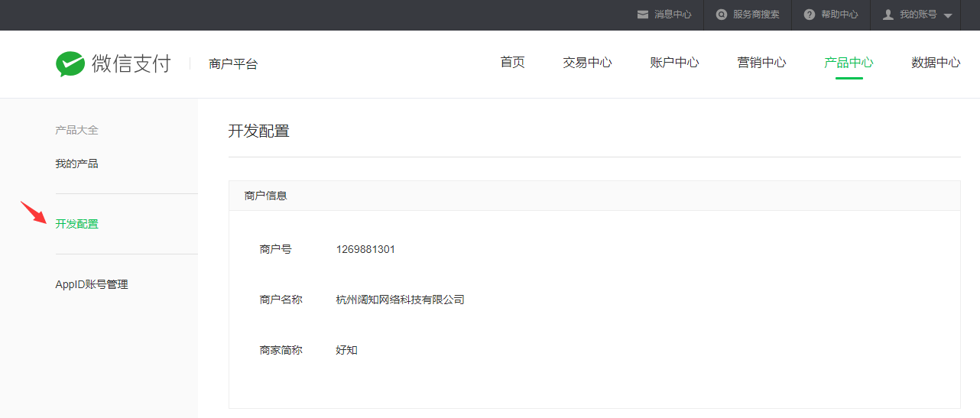The image size is (980, 418).
Task: Open the 营销中心 tab
Action: tap(761, 63)
